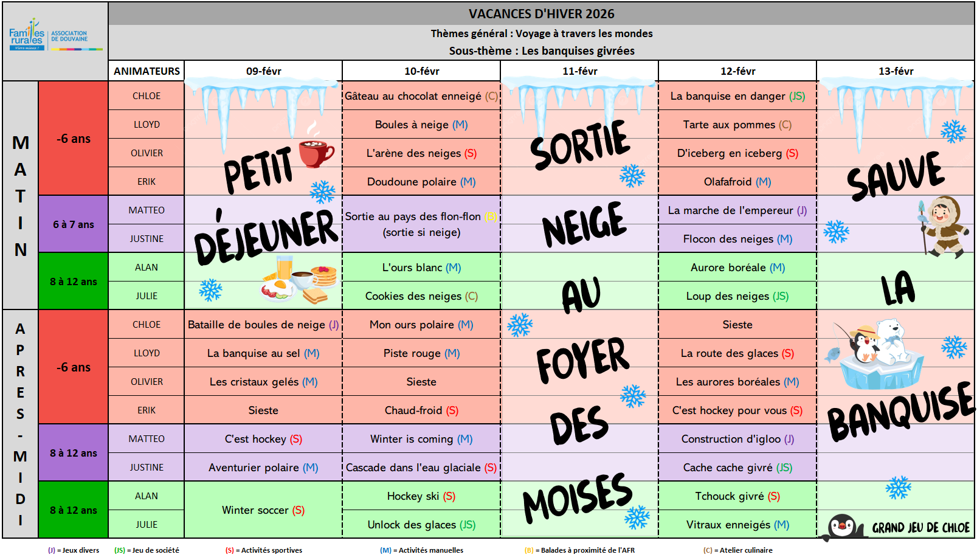Image resolution: width=977 pixels, height=560 pixels.
Task: Click the Winter soccer activity cell
Action: tap(263, 510)
